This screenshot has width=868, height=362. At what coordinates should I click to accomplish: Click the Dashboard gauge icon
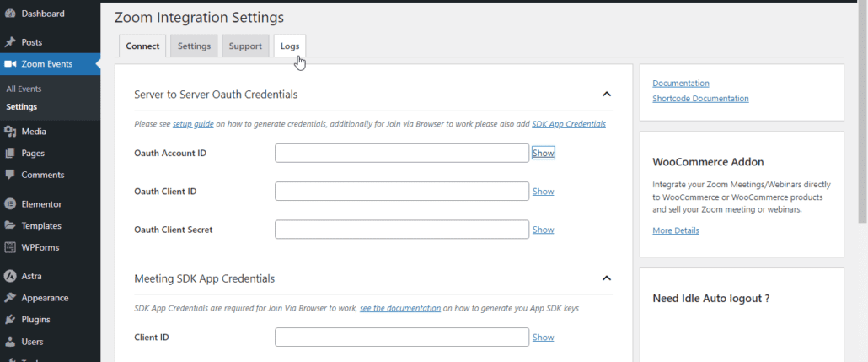[9, 14]
